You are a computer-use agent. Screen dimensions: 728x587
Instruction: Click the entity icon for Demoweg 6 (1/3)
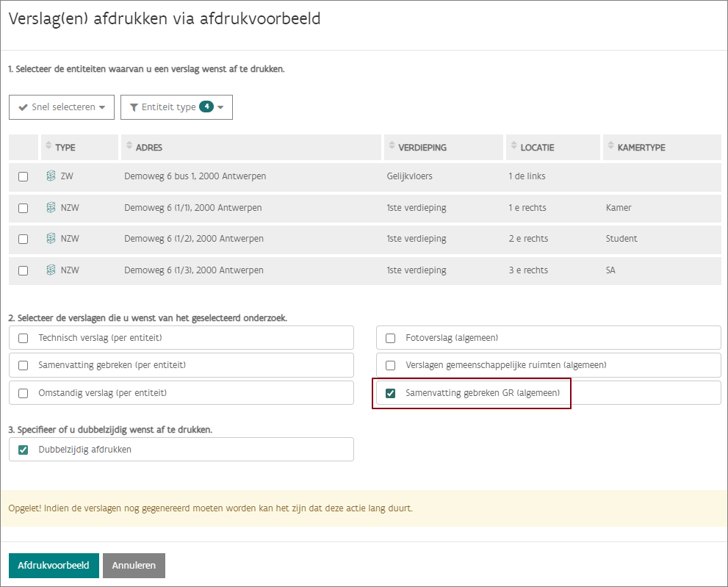tap(51, 270)
